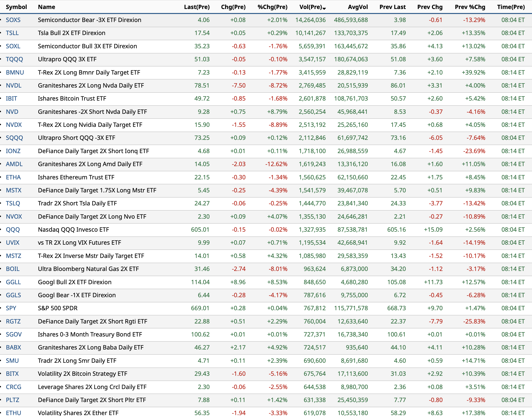Screen dimensions: 532x416
Task: Sort by %Chg(Pre) column header
Action: click(x=272, y=7)
